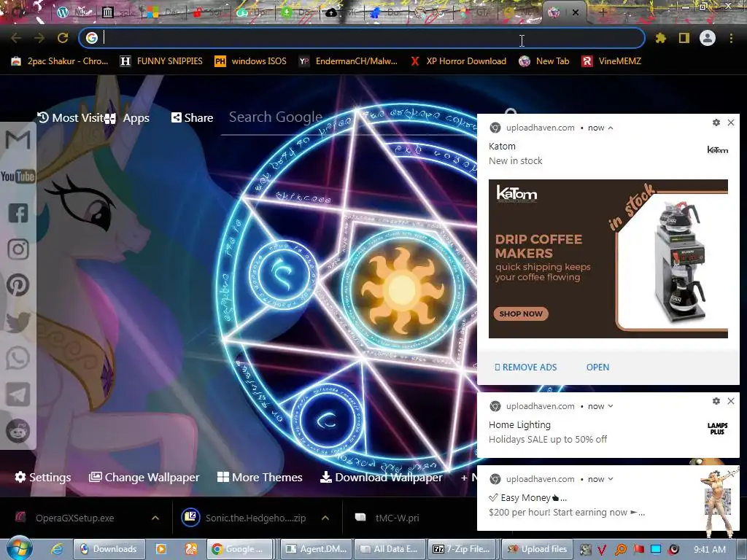Open the EndermanCH/Malw... bookmark
This screenshot has width=747, height=560.
tap(348, 61)
